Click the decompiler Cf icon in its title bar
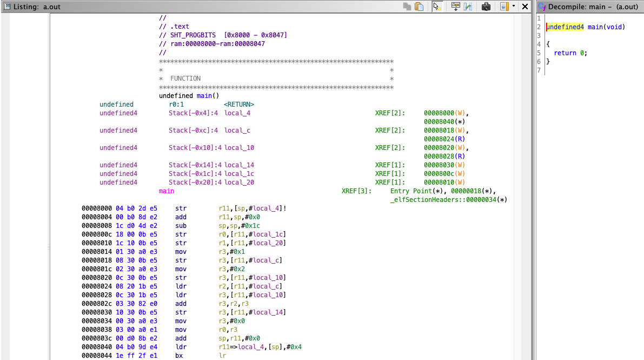Image resolution: width=644 pixels, height=360 pixels. [542, 6]
